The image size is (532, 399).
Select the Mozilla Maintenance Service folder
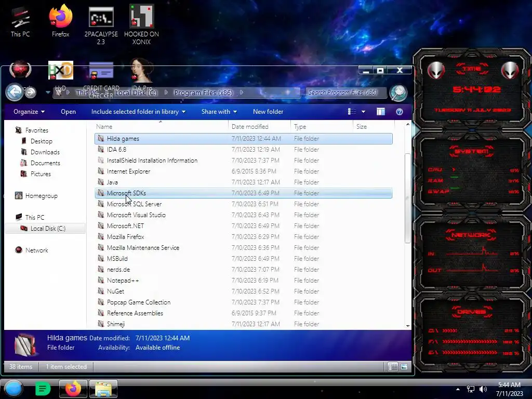pyautogui.click(x=244, y=248)
